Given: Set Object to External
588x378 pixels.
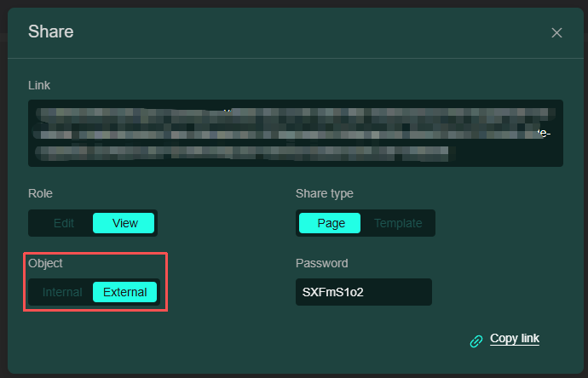Looking at the screenshot, I should pos(124,292).
